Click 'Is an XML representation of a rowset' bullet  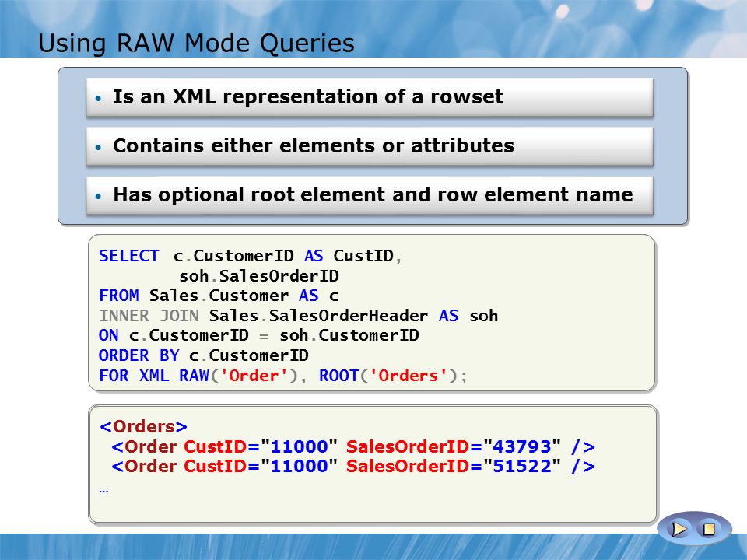pos(369,96)
